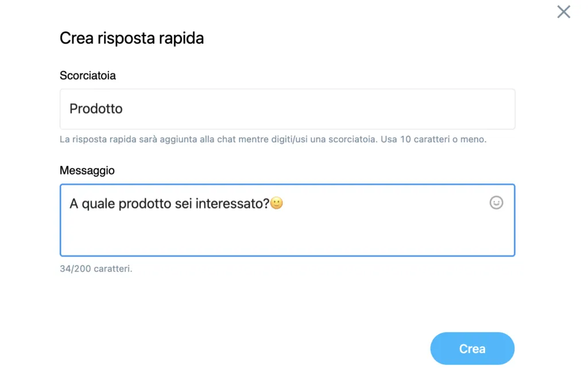Screen dimensions: 588x369
Task: Click the shortcut hint text below Scorciatoia
Action: 273,139
